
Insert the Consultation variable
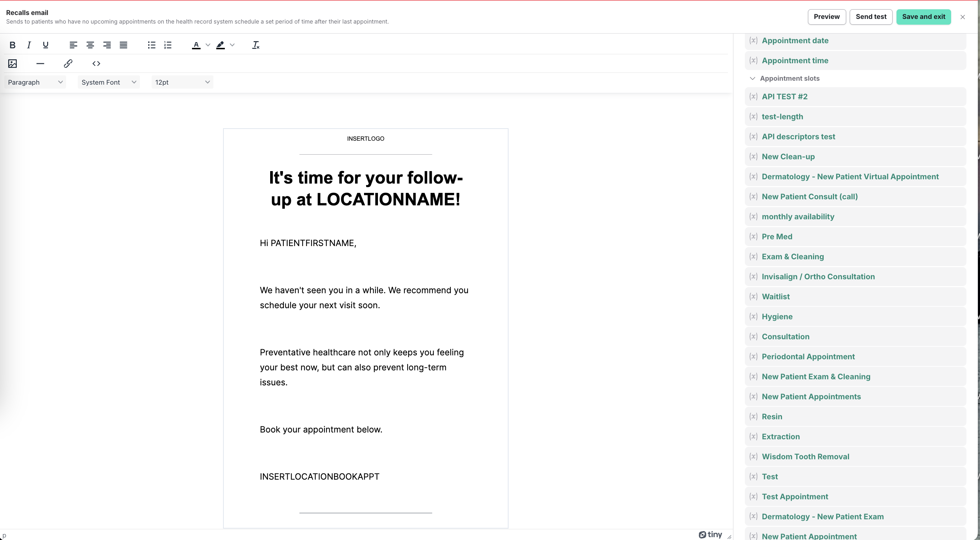[x=855, y=337]
